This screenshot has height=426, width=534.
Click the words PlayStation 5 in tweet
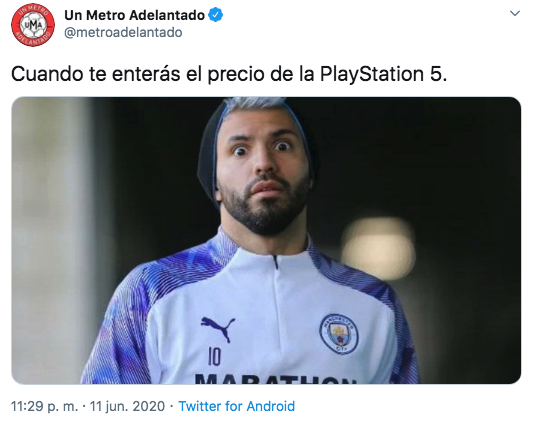point(383,74)
